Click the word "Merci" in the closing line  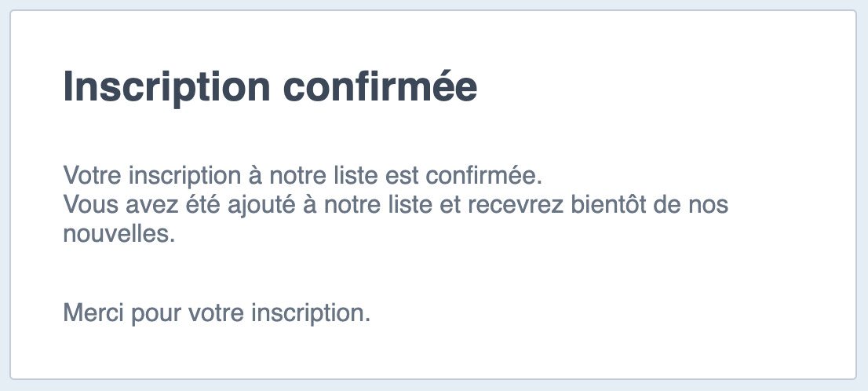[x=93, y=313]
